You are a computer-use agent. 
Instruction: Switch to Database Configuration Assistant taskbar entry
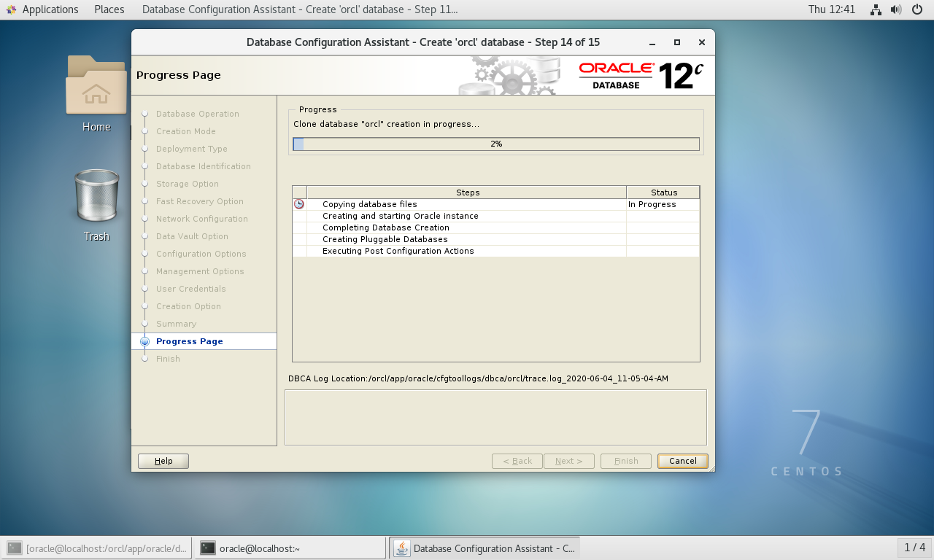[x=485, y=548]
